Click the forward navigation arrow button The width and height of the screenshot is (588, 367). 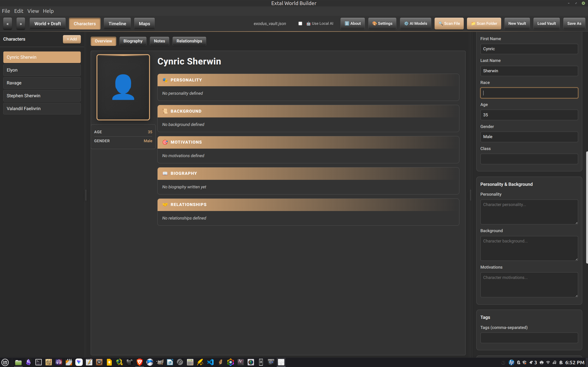tap(21, 24)
